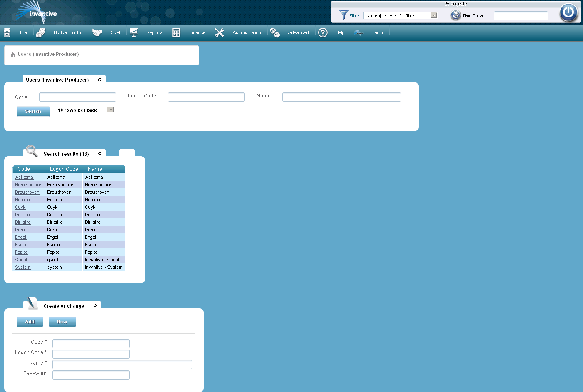
Task: Open the Aeilkema user link
Action: point(24,177)
